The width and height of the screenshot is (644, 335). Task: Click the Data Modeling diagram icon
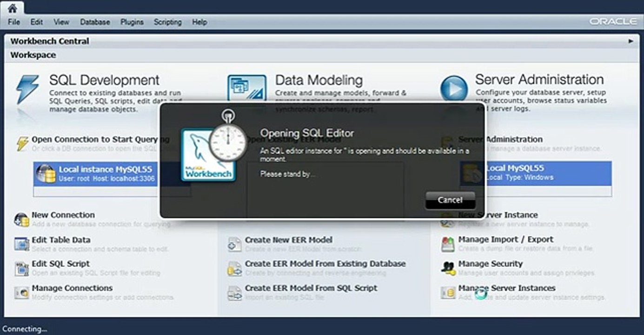[x=247, y=88]
